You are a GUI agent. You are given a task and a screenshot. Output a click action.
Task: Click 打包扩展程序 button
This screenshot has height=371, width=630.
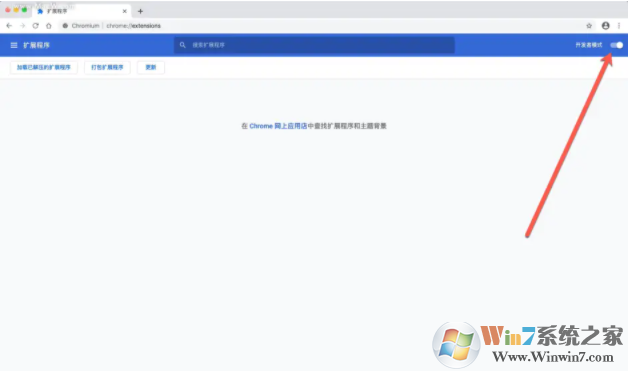pyautogui.click(x=107, y=67)
